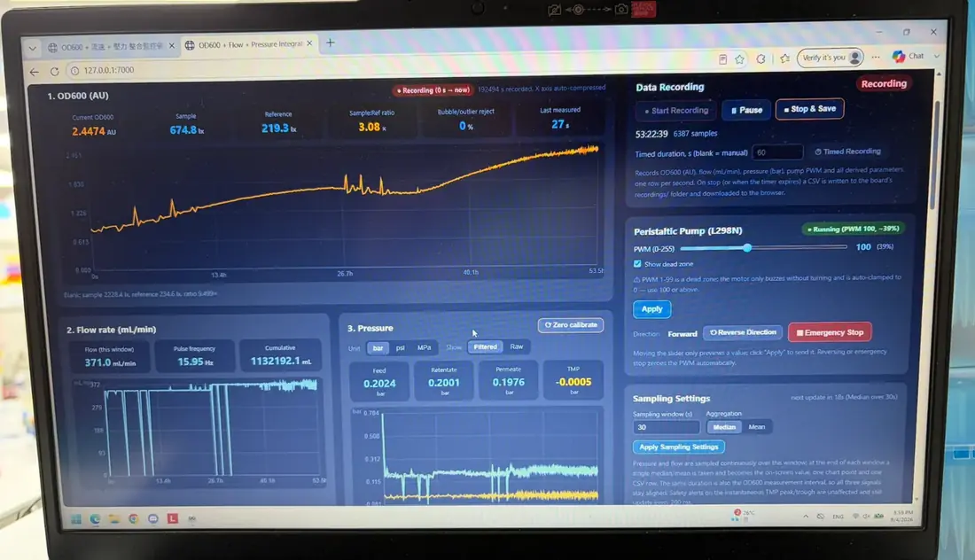The width and height of the screenshot is (975, 560).
Task: Open the red L app on taskbar
Action: pos(172,518)
